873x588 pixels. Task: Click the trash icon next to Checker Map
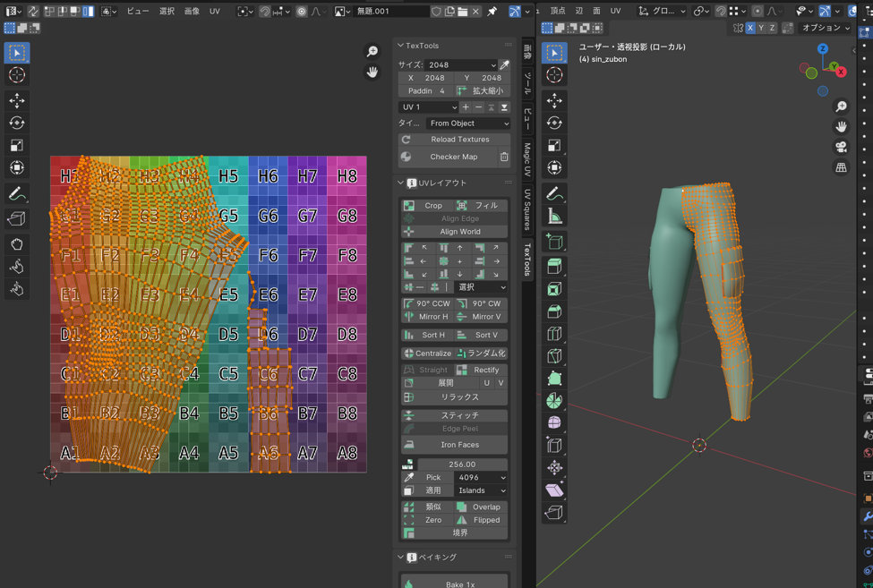504,157
